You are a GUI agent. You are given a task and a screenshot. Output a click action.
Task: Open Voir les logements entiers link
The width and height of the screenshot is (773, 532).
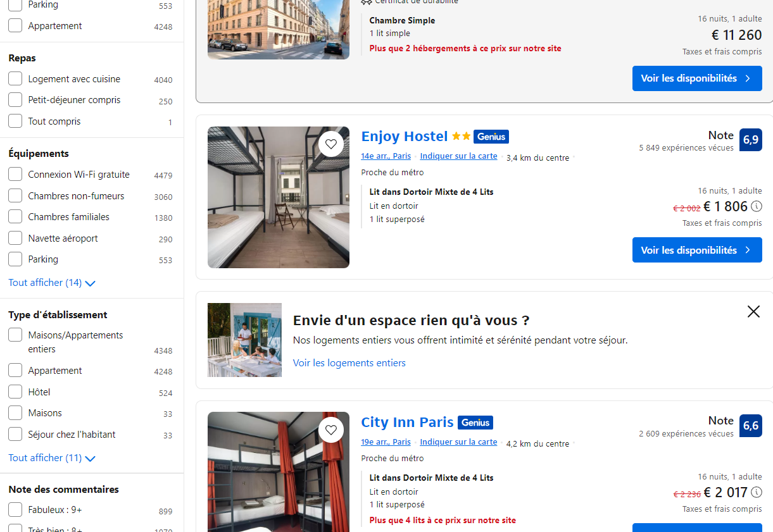[349, 363]
